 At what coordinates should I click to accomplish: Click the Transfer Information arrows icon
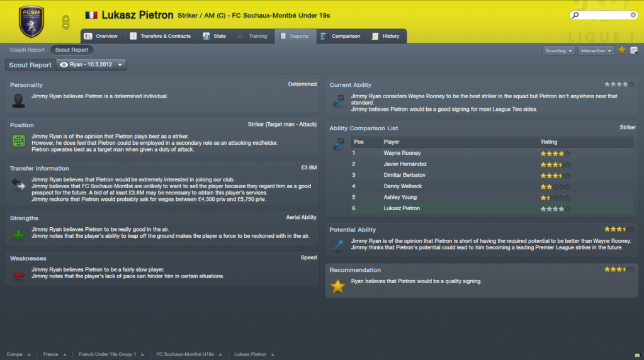[18, 184]
